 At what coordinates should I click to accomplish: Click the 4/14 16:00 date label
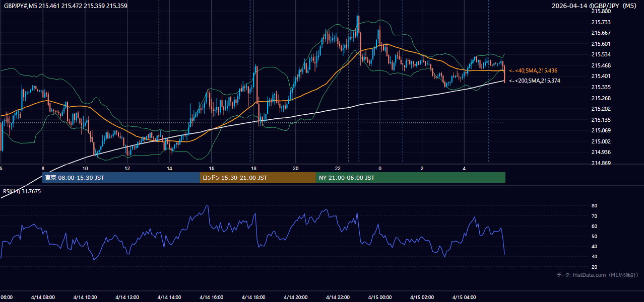[211, 297]
